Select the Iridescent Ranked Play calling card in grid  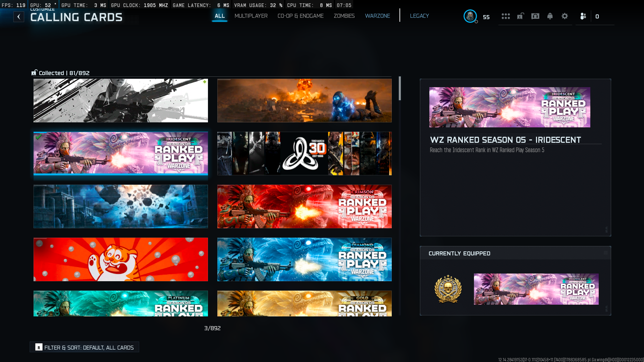point(121,154)
